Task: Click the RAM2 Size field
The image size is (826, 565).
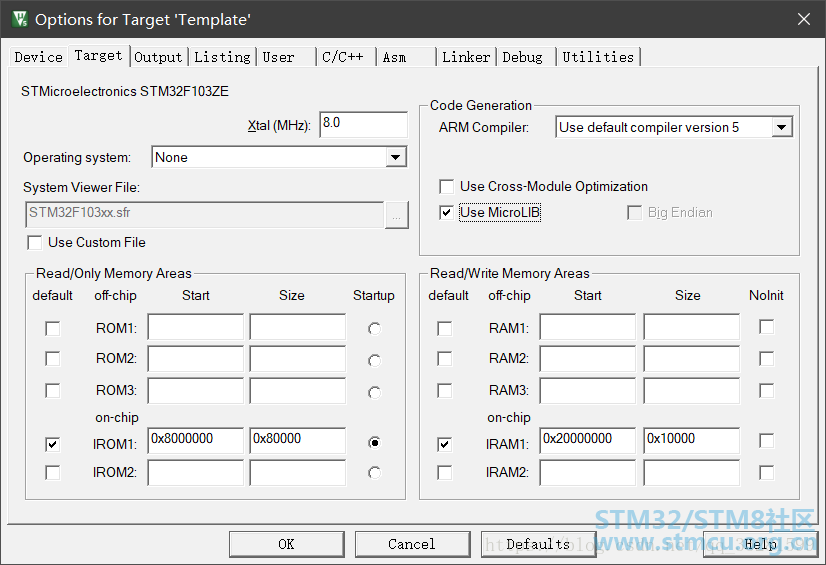Action: pyautogui.click(x=692, y=359)
